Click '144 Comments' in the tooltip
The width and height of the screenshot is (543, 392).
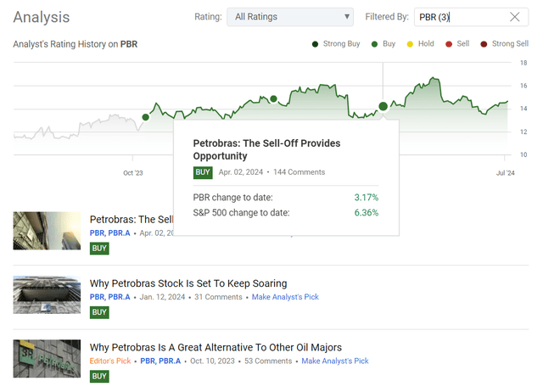click(x=299, y=172)
